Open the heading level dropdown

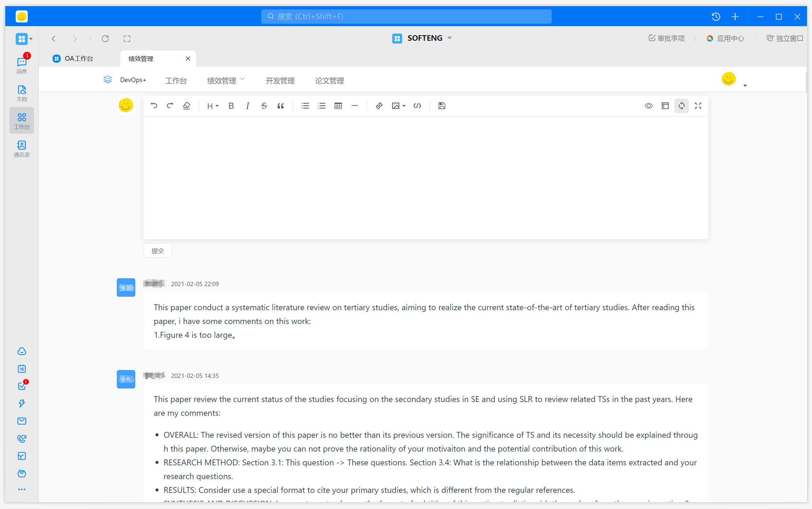point(212,106)
